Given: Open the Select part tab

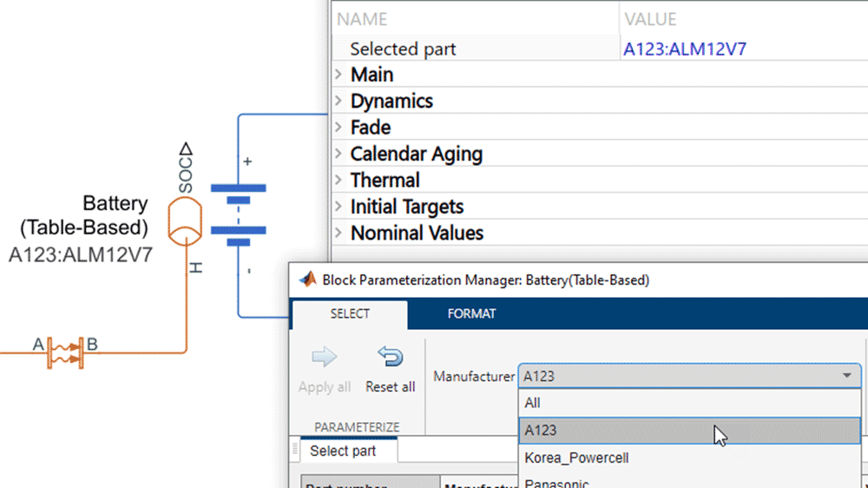Looking at the screenshot, I should click(x=343, y=451).
